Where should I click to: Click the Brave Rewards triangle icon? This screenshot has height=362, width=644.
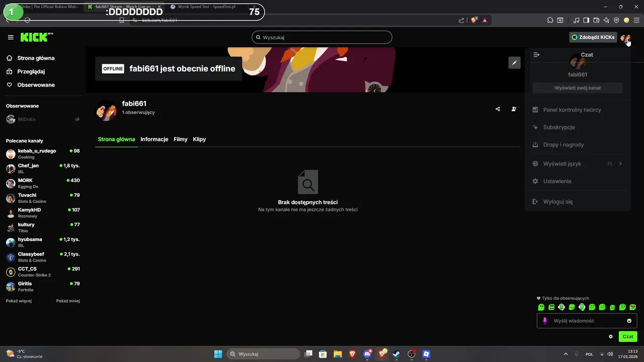[x=485, y=20]
